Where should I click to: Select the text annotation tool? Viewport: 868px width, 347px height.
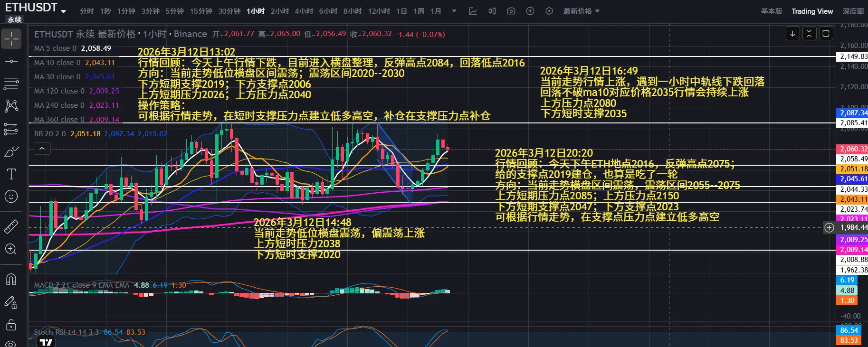coord(11,174)
